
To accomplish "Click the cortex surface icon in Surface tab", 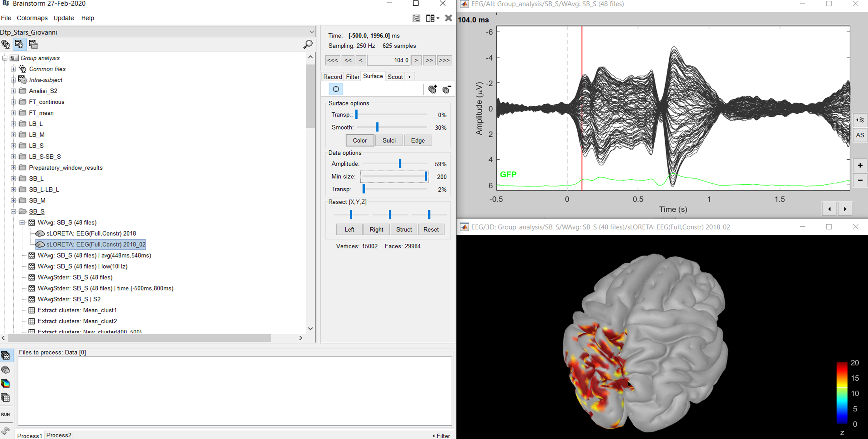I will click(x=336, y=89).
